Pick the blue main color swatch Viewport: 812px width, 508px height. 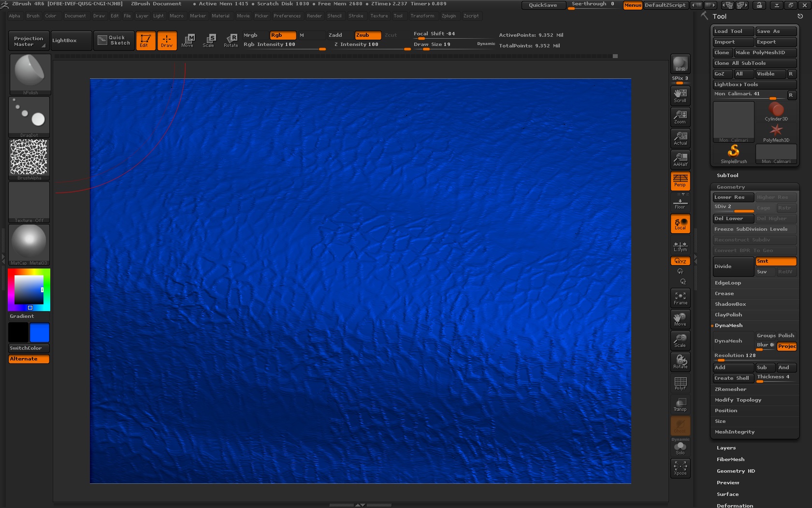click(40, 333)
